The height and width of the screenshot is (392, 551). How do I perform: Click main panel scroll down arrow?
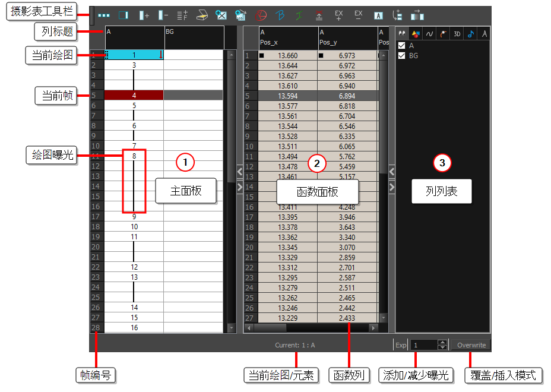[231, 328]
